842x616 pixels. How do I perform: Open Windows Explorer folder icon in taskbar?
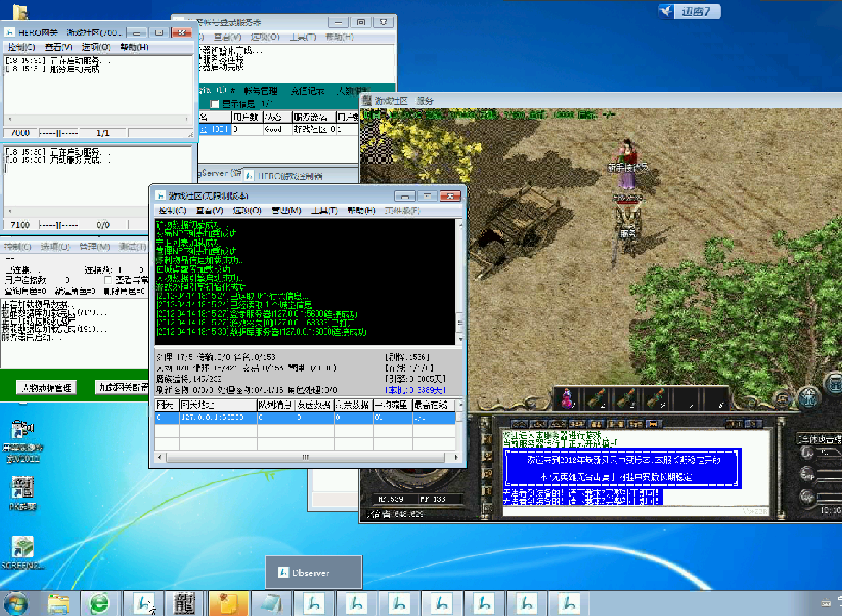58,603
